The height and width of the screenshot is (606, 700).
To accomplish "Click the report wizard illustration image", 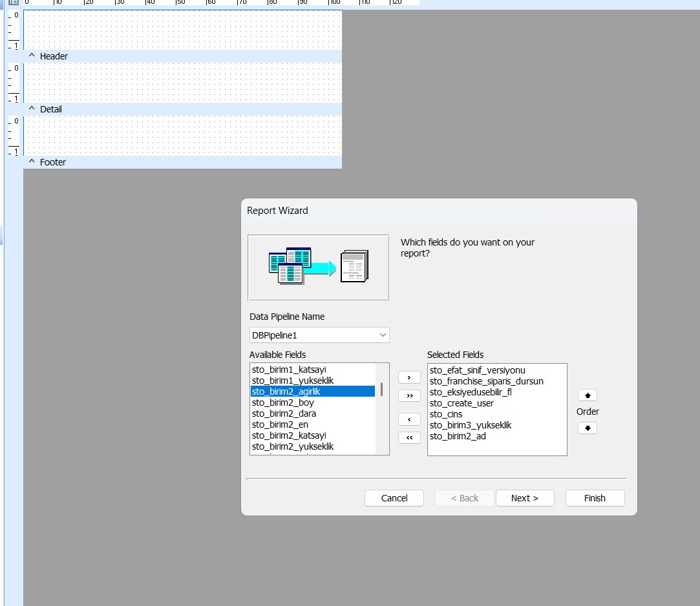I will click(x=319, y=267).
